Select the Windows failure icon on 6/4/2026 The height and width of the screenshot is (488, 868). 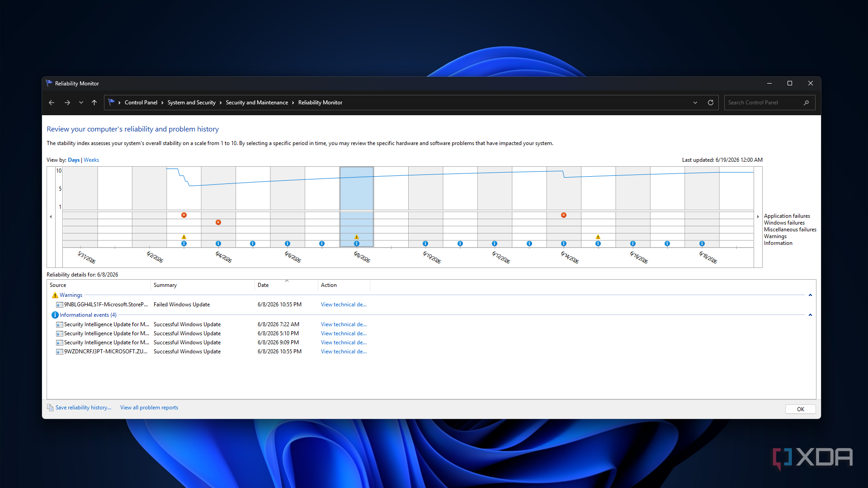click(x=218, y=222)
